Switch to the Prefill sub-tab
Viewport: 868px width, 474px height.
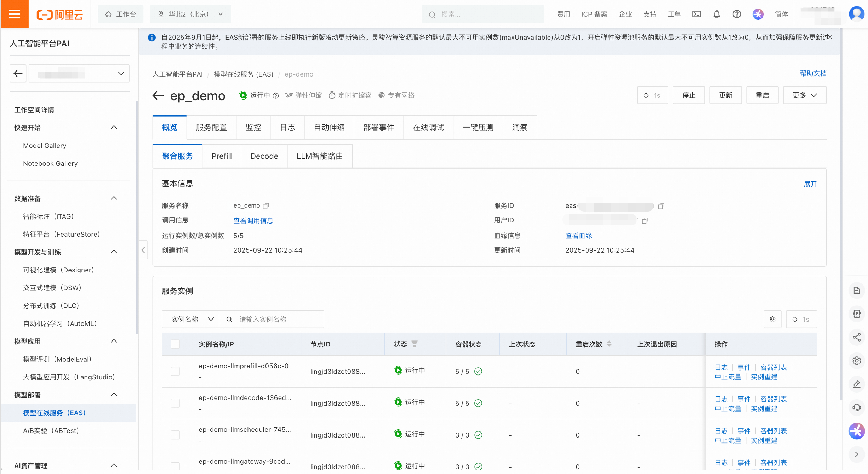tap(221, 156)
